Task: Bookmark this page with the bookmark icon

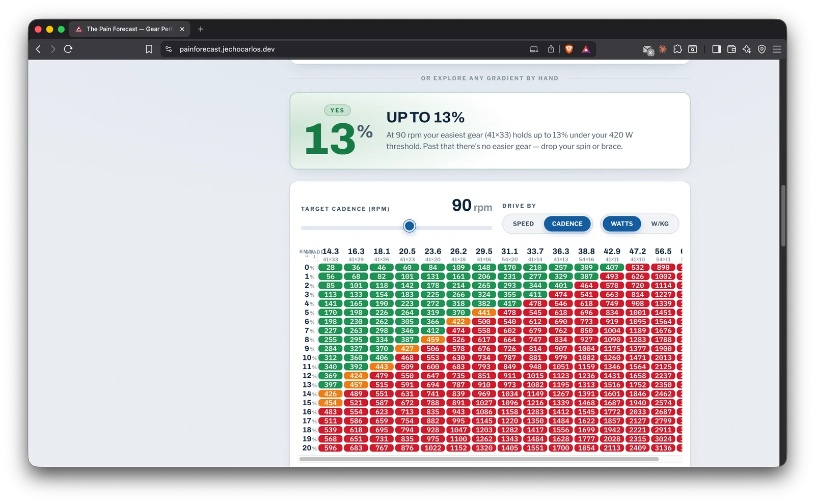Action: [149, 49]
